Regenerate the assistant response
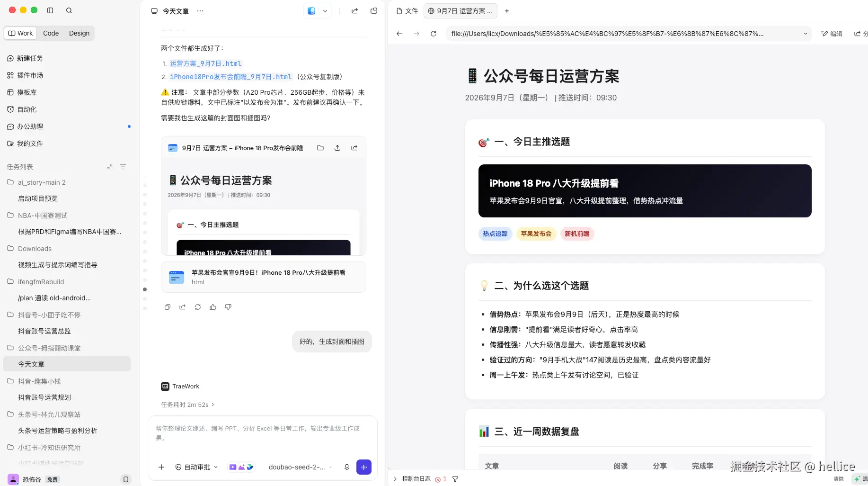Image resolution: width=868 pixels, height=486 pixels. pos(198,307)
